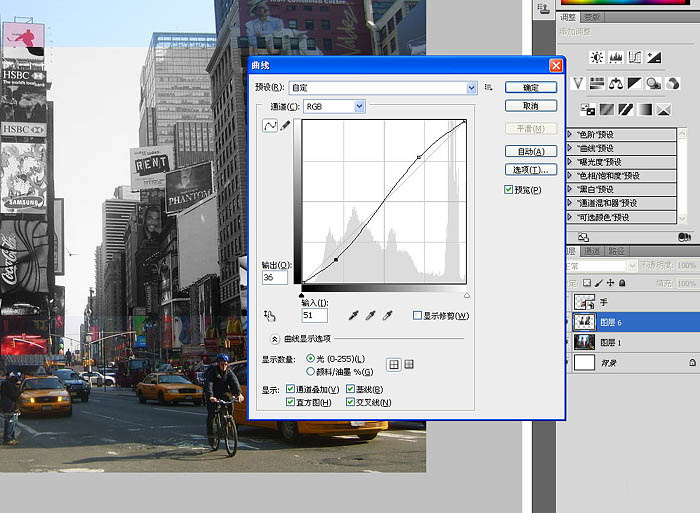Pick the gray point eyedropper
The width and height of the screenshot is (700, 513).
[x=369, y=315]
